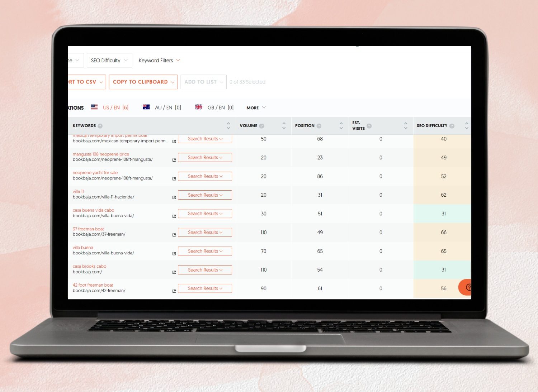Open the SEO Difficulty filter dropdown
This screenshot has height=392, width=538.
pos(109,60)
